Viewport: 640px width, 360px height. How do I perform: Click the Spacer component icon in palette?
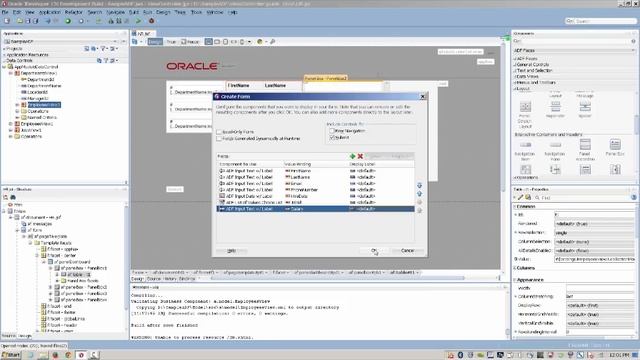coord(585,107)
